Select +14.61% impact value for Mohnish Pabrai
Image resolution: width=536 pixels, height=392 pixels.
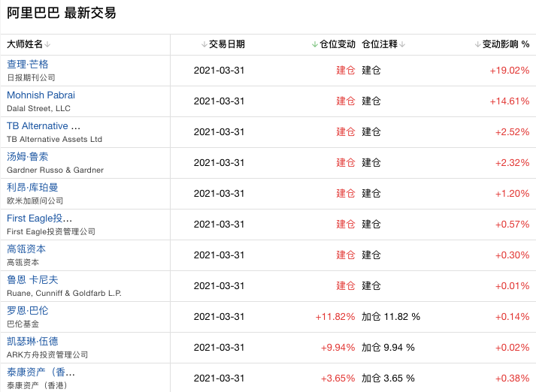(510, 101)
